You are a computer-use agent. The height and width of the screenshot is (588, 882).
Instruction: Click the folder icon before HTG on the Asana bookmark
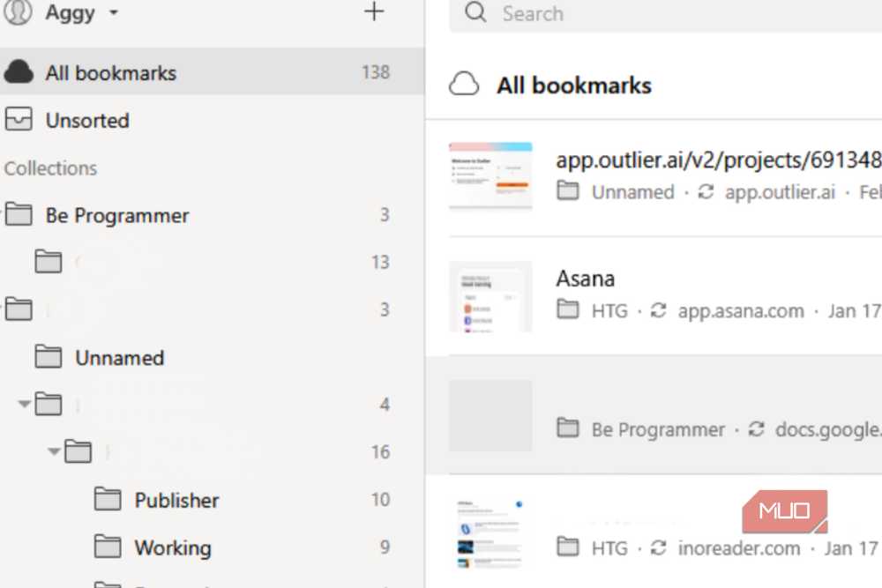coord(567,309)
